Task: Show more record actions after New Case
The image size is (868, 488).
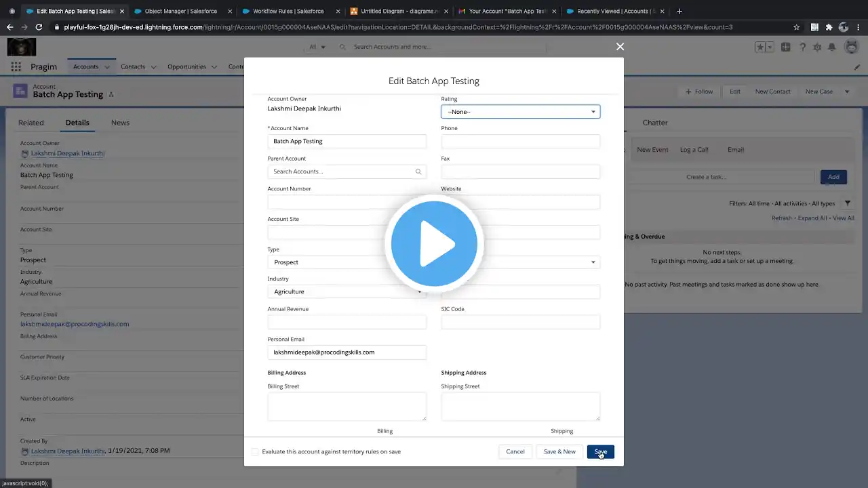Action: tap(847, 91)
